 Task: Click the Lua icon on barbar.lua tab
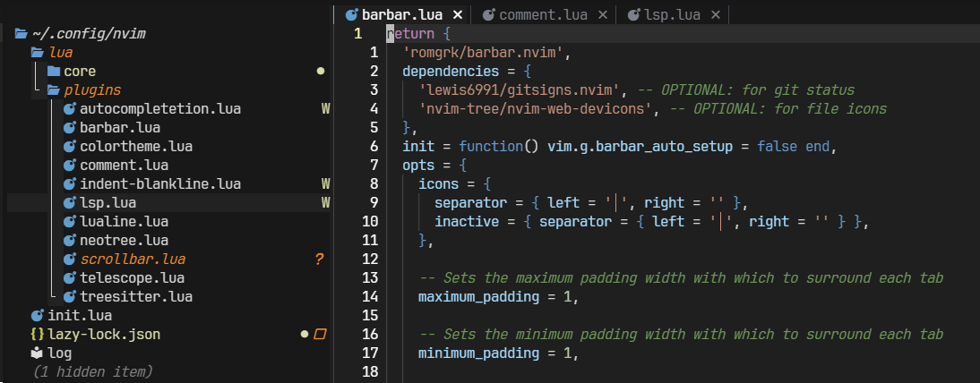pos(350,14)
